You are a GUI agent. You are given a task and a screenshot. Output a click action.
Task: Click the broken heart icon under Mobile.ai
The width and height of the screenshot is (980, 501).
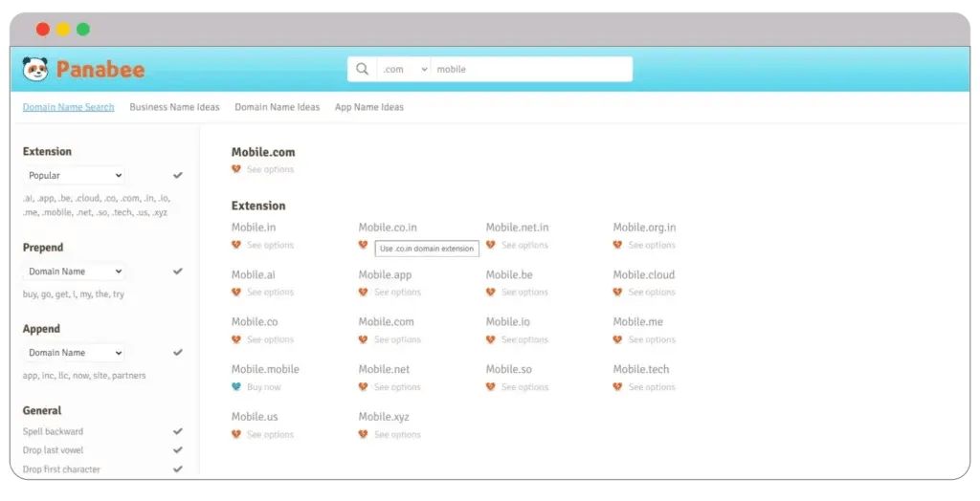[x=236, y=293]
